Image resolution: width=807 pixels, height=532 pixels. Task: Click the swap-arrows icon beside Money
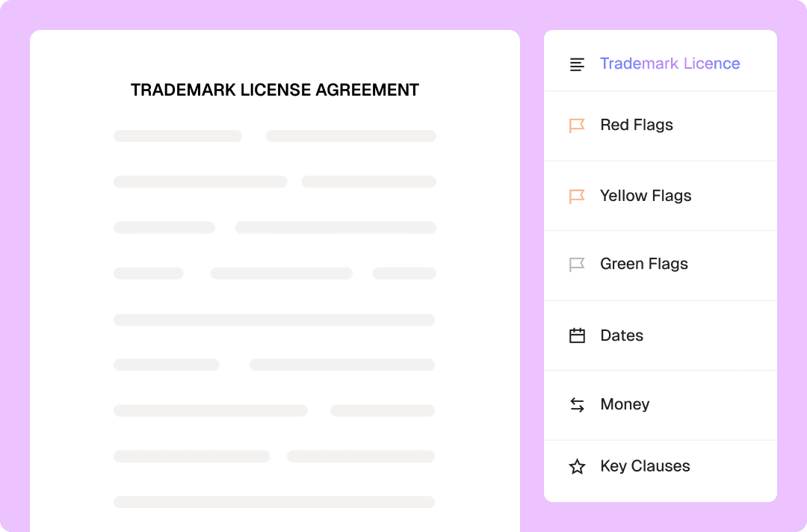(x=577, y=405)
